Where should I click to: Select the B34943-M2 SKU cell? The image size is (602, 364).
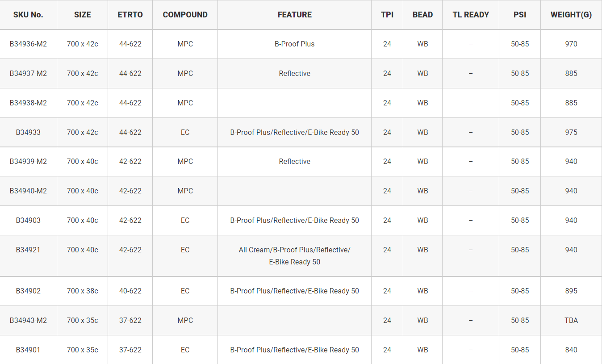click(28, 320)
